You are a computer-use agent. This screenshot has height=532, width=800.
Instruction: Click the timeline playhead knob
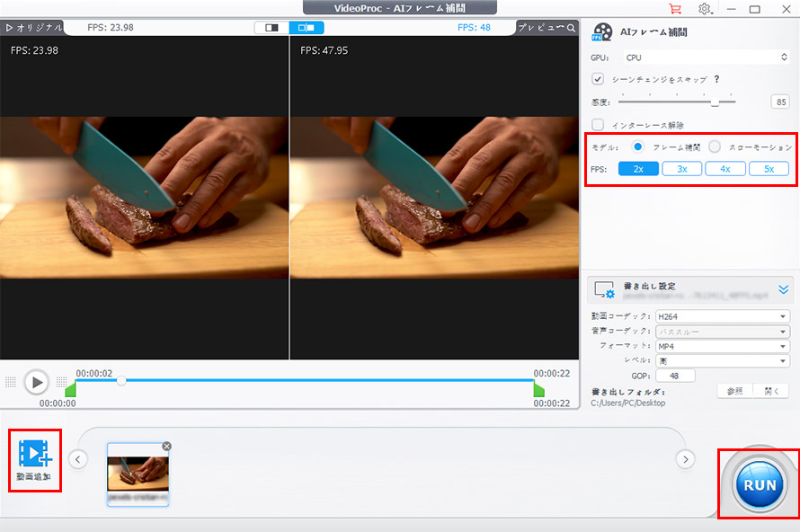(x=121, y=380)
